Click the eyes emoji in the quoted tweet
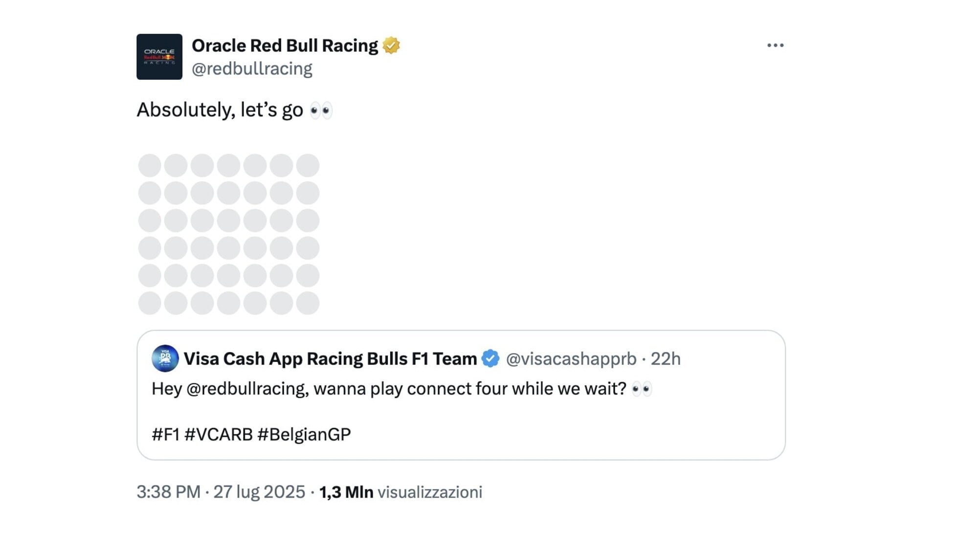980x550 pixels. point(642,389)
